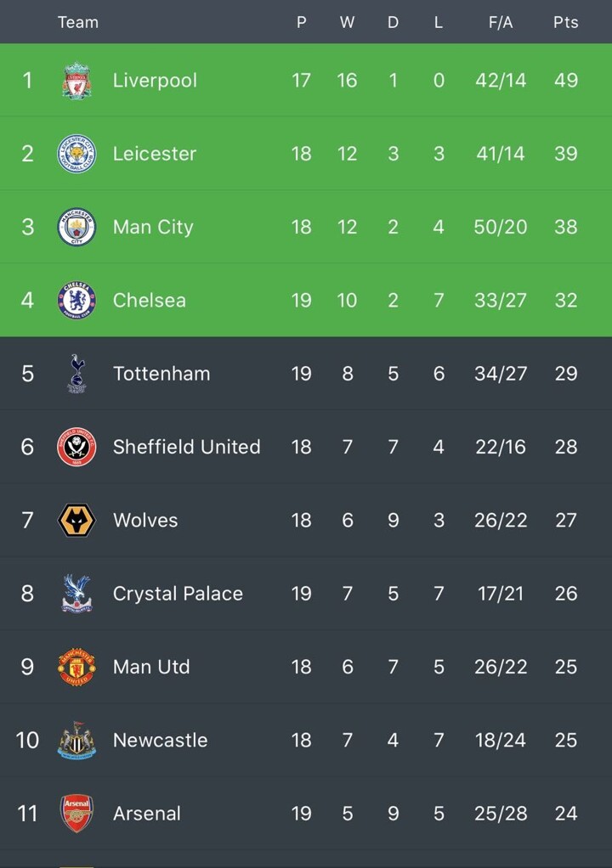Open the Liverpool team name
Screen dimensions: 612x868
tap(155, 81)
